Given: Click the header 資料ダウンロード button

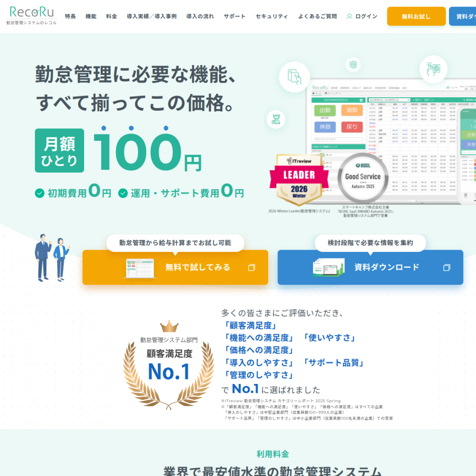Looking at the screenshot, I should tap(463, 16).
